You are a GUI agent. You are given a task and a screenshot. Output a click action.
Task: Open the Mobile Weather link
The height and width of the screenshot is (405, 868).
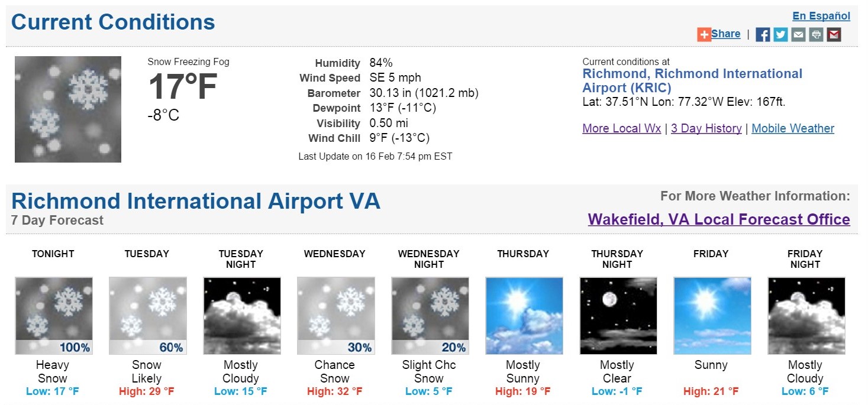pos(793,128)
